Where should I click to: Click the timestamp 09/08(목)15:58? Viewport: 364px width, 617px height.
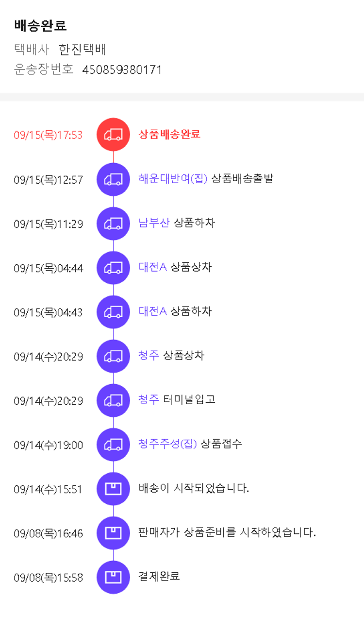(x=48, y=578)
